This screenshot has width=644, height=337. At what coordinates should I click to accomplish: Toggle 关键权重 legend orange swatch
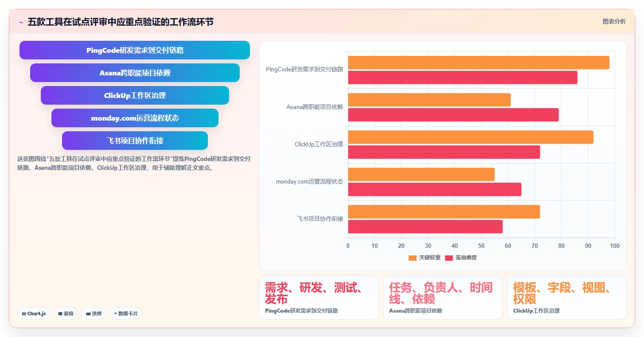[x=413, y=258]
